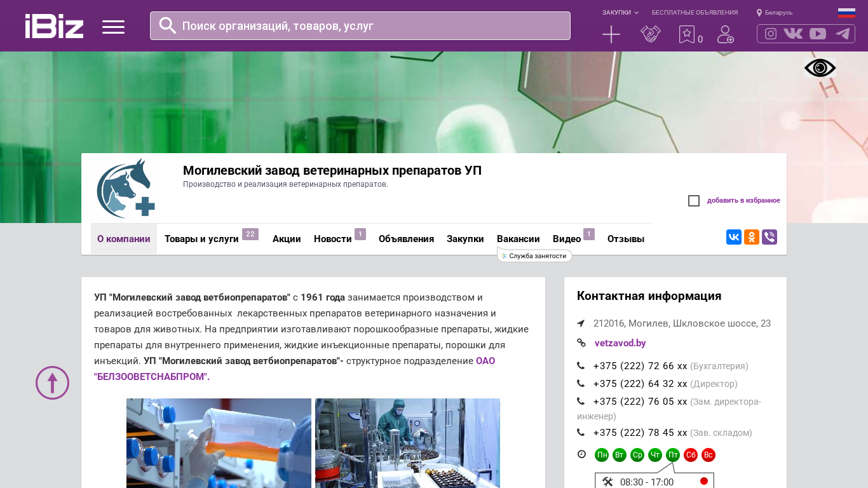Click the scroll-to-top arrow button
Viewport: 868px width, 488px height.
tap(52, 383)
